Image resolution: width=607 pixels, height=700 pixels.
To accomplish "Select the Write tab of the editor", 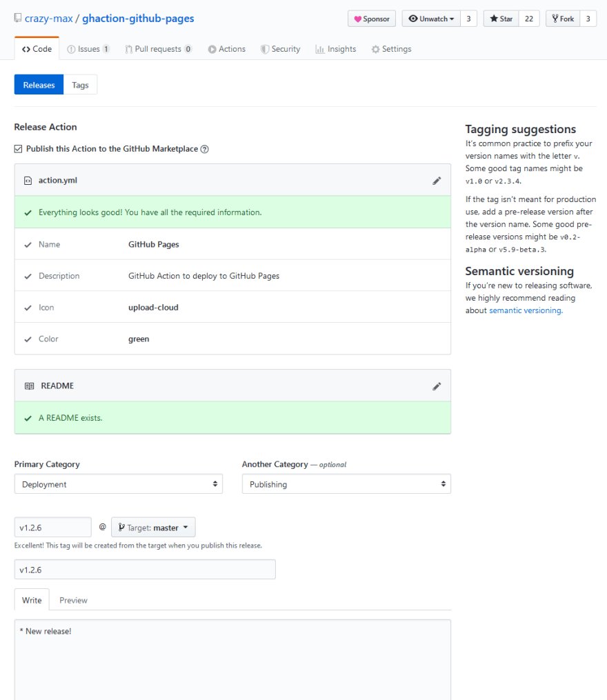I will pyautogui.click(x=32, y=600).
